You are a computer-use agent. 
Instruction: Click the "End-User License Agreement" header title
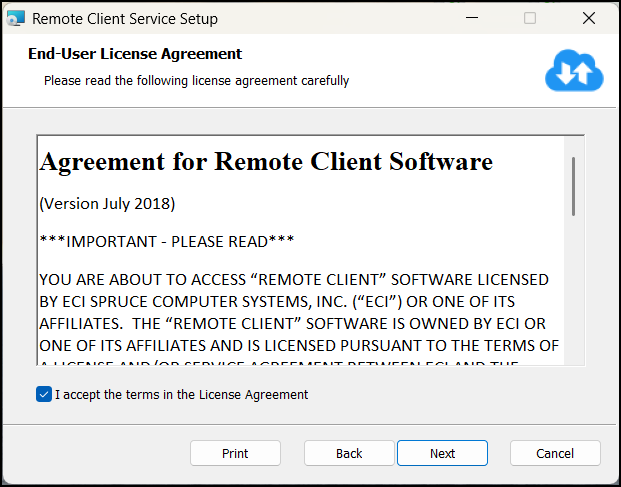[x=135, y=54]
